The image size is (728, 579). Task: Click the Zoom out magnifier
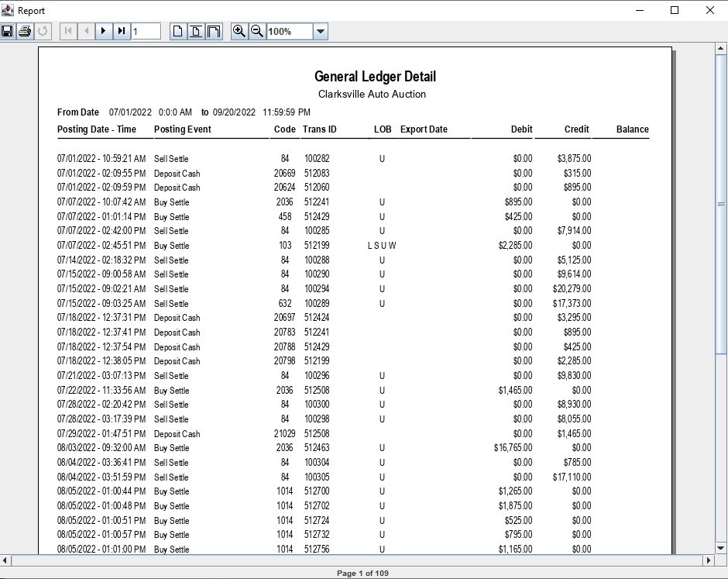(x=257, y=32)
